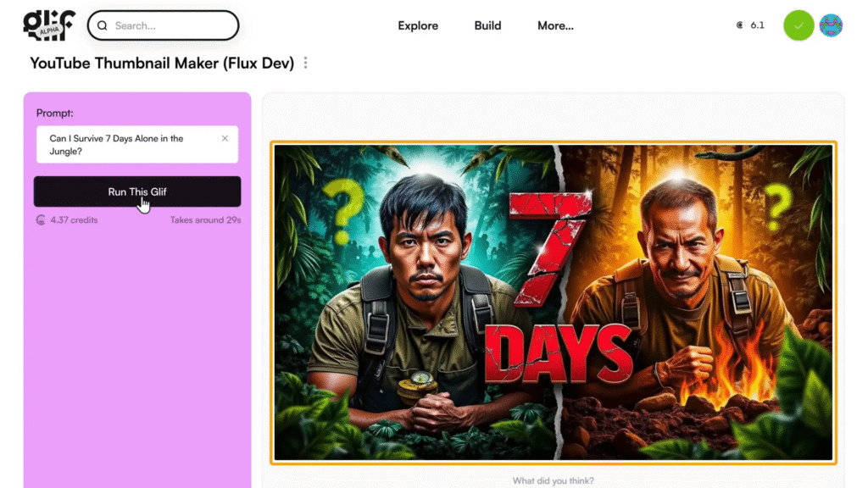
Task: Click the coin icon beside 4.37 credits
Action: 41,220
